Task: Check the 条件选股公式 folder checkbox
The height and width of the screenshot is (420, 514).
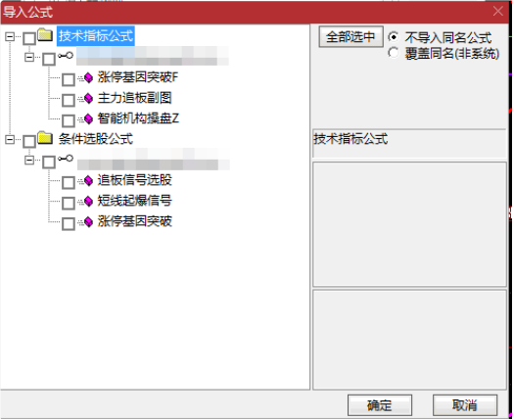Action: [x=29, y=141]
